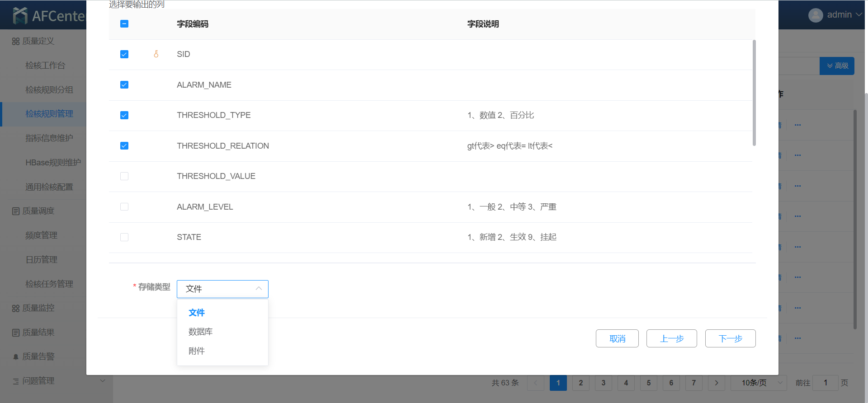
Task: Click the column list vertical scrollbar
Action: coord(754,93)
